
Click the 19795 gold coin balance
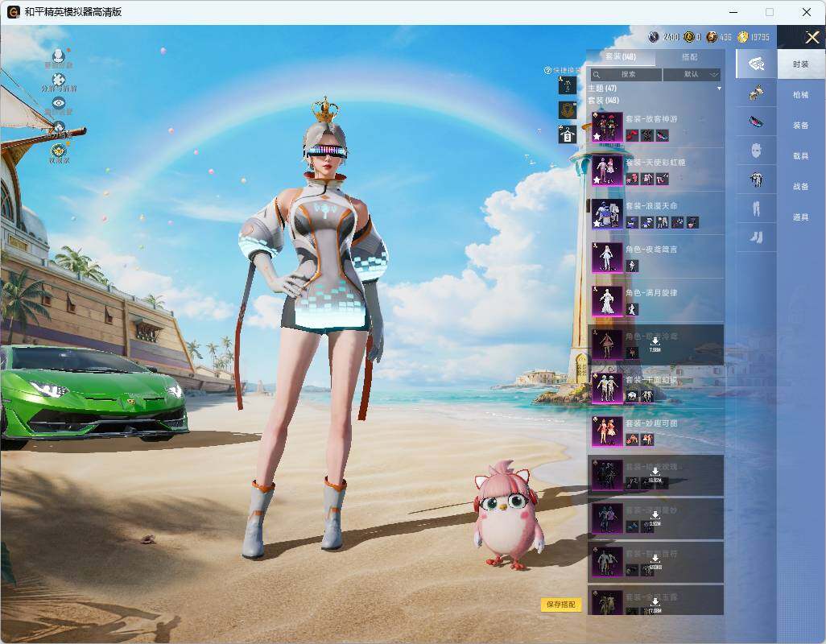point(754,37)
